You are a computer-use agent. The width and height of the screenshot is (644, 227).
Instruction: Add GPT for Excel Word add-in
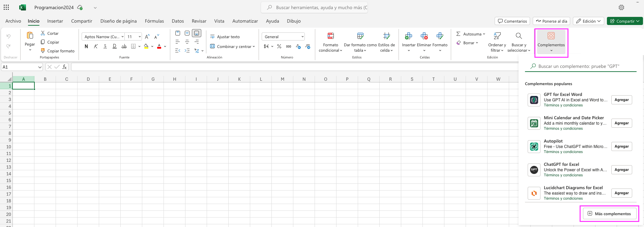point(621,100)
